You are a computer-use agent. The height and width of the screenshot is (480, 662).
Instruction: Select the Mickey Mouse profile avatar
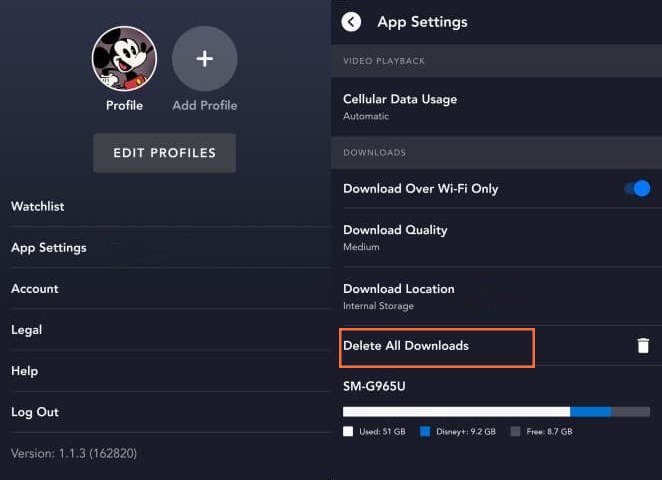124,59
